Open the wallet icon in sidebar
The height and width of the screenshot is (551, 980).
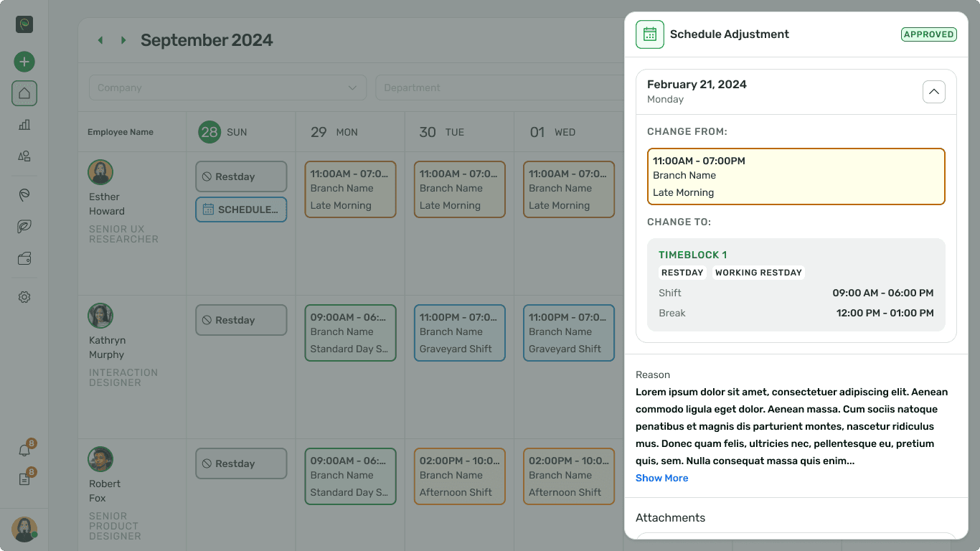(24, 259)
